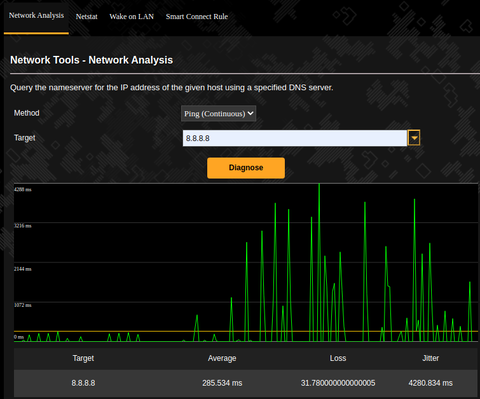Select the 285.534 ms average value
This screenshot has height=399, width=480.
pyautogui.click(x=222, y=383)
